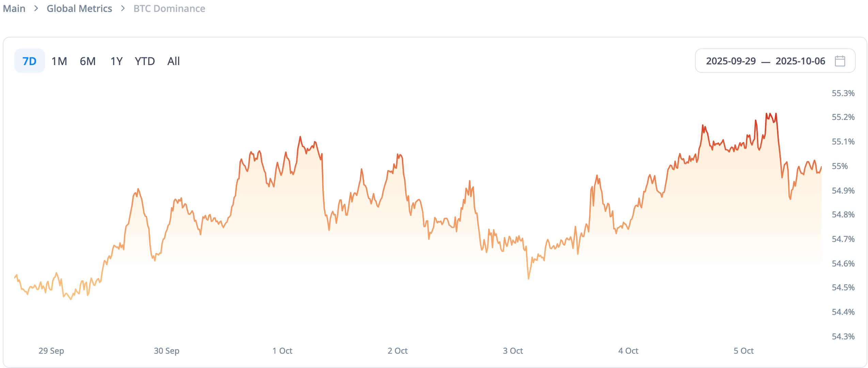Click the 54.3% y-axis label
Viewport: 868px width, 368px height.
point(843,337)
